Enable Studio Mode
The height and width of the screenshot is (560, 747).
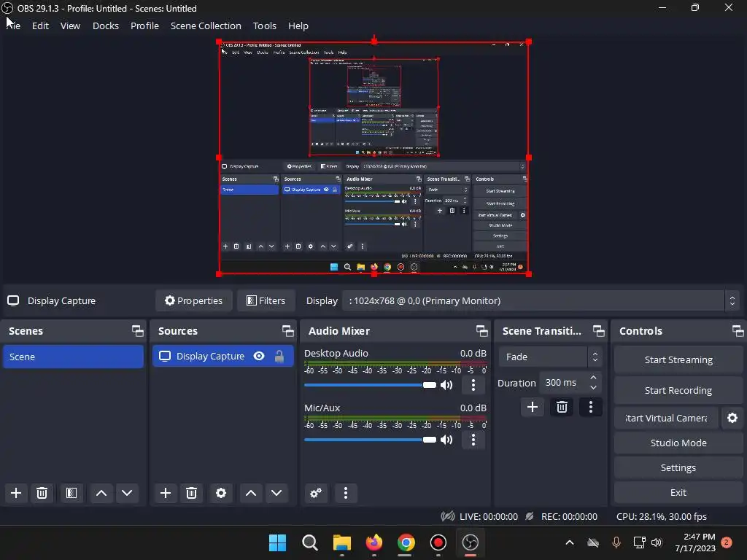coord(678,443)
